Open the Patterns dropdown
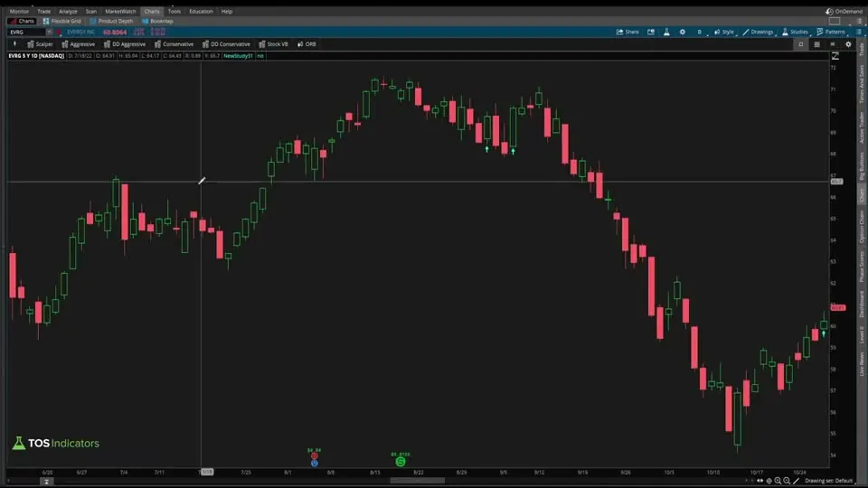The height and width of the screenshot is (488, 868). pos(831,33)
